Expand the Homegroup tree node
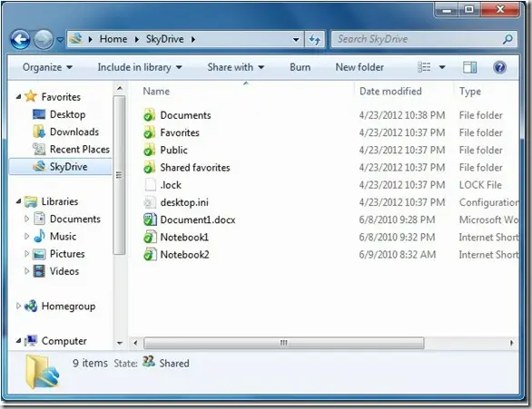The width and height of the screenshot is (532, 409). (x=18, y=306)
